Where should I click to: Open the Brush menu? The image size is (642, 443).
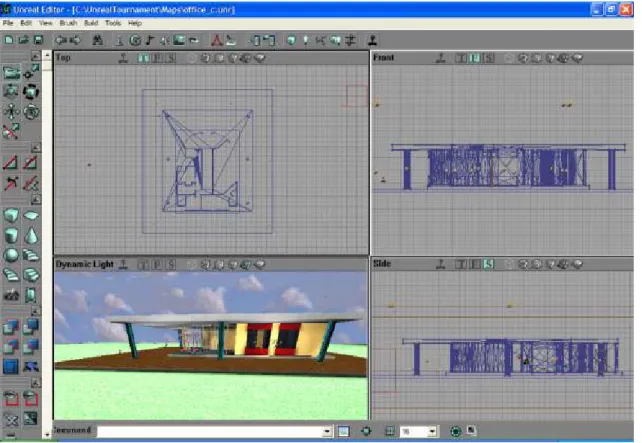click(x=68, y=23)
